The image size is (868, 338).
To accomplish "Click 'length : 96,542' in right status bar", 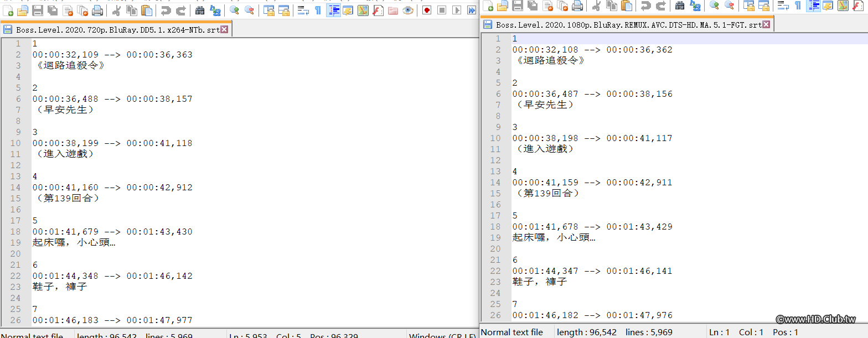I will pyautogui.click(x=587, y=332).
